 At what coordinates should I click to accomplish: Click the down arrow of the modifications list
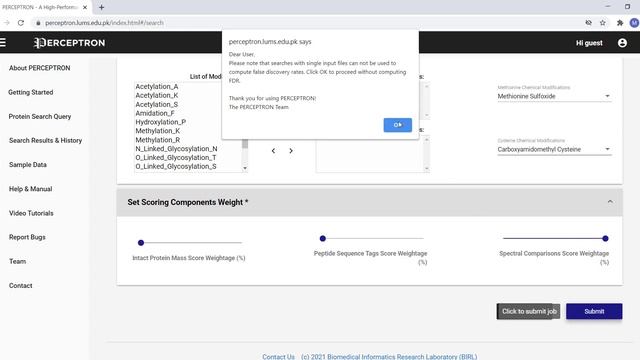point(245,168)
